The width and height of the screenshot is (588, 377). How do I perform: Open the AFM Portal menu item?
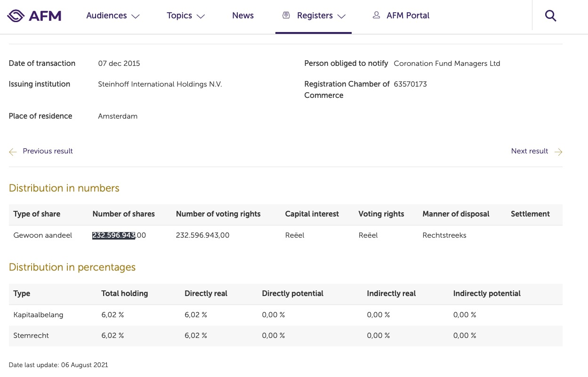coord(408,15)
